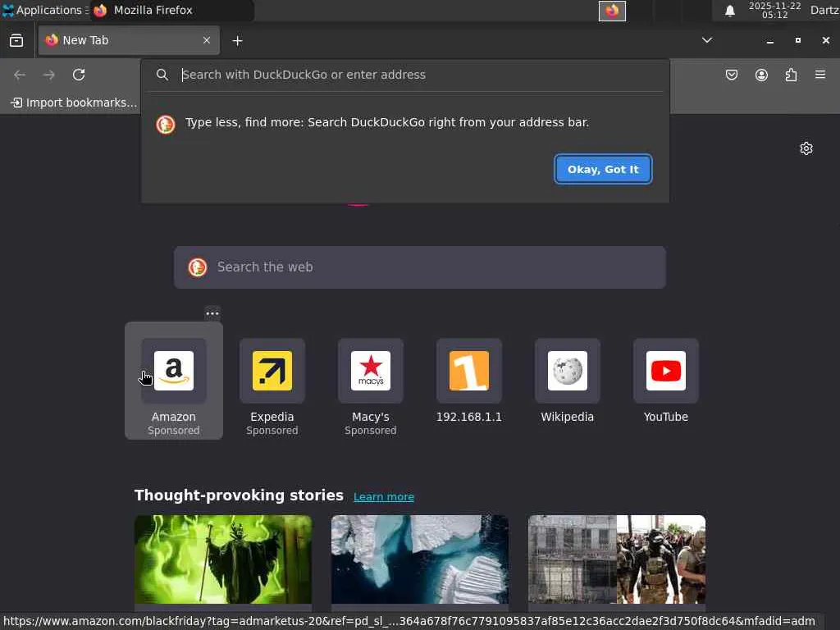This screenshot has width=840, height=630.
Task: Click the reload page button
Action: pos(79,75)
